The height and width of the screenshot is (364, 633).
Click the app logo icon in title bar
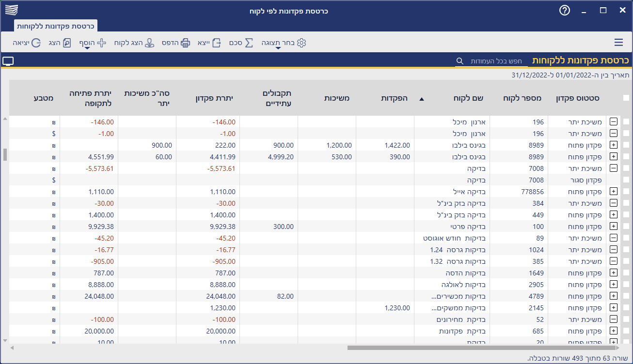(12, 10)
